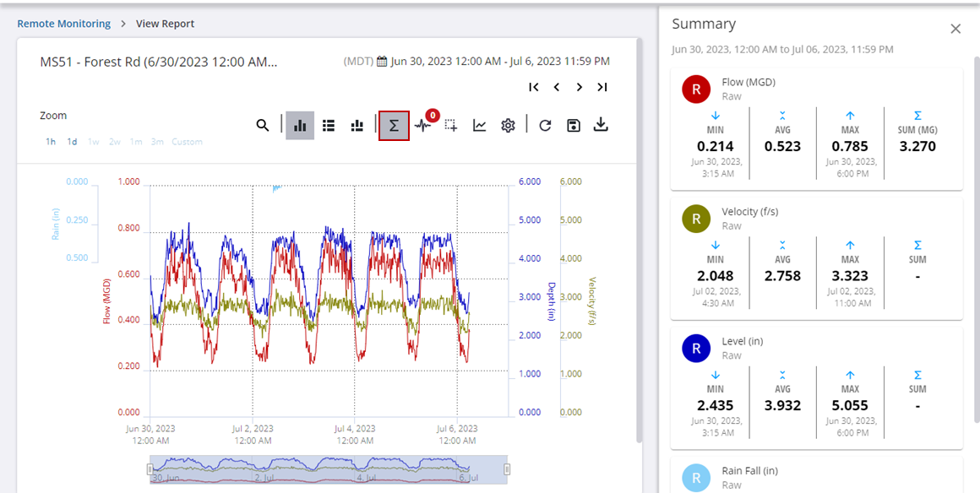
Task: Click the Jul 6, 2023 x-axis label
Action: pos(457,434)
